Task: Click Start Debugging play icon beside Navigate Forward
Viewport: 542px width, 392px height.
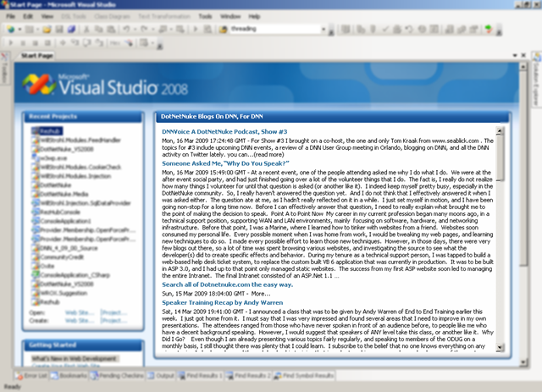Action: click(x=196, y=30)
